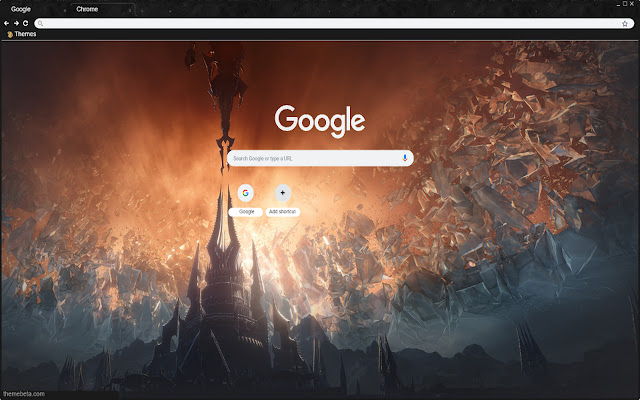The height and width of the screenshot is (400, 640).
Task: Close the browser window
Action: pos(632,4)
